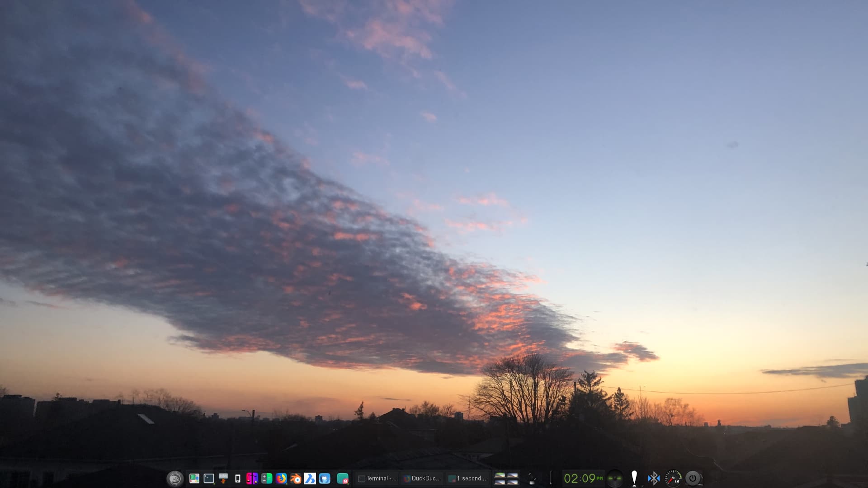Image resolution: width=868 pixels, height=488 pixels.
Task: Open the teal screenshot tool
Action: [343, 479]
